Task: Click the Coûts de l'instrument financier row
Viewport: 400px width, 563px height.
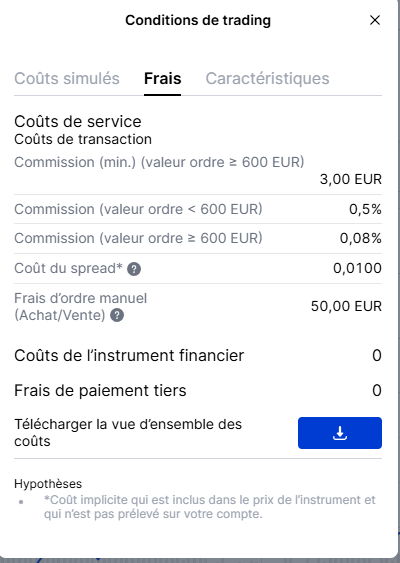Action: (x=198, y=355)
